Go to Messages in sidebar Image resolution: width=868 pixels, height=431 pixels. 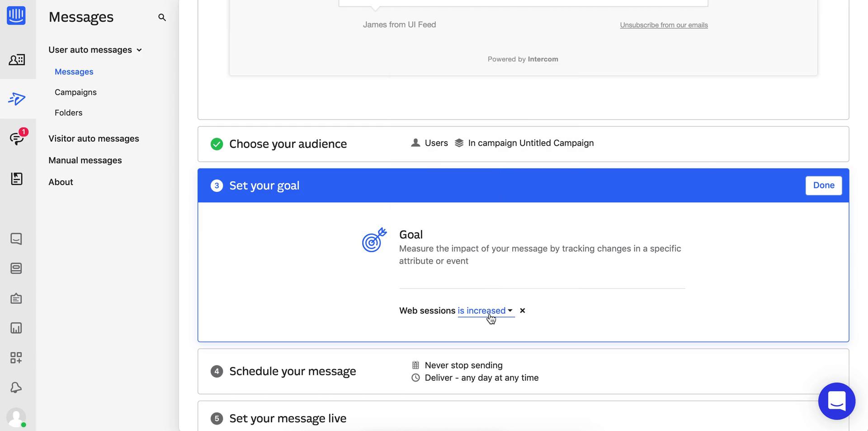coord(74,72)
